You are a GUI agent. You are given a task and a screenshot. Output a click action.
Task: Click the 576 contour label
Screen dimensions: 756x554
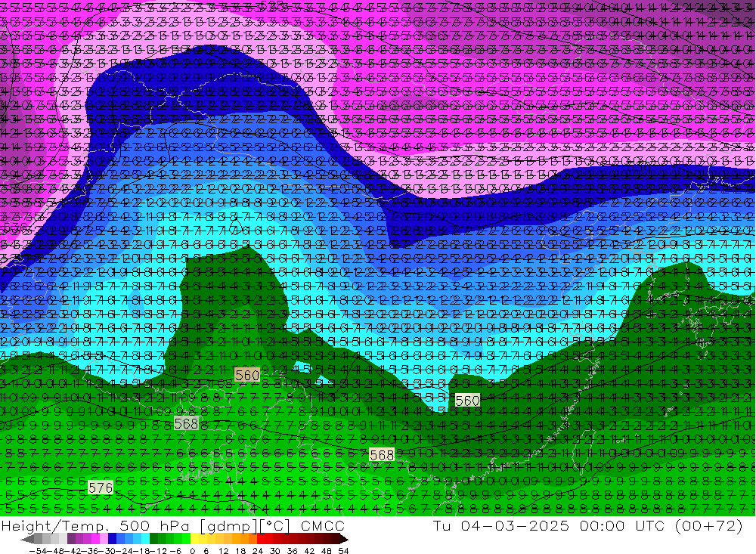click(x=101, y=487)
